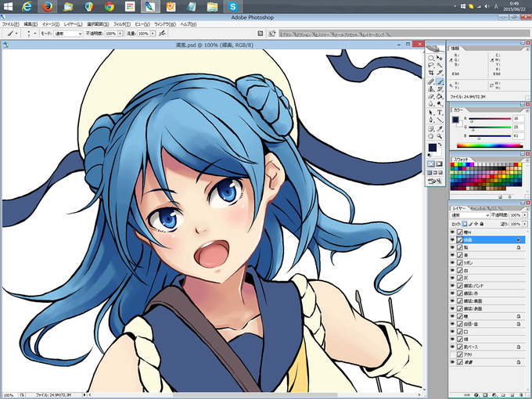532x399 pixels.
Task: Open the opacity slider arrow in options bar
Action: point(120,34)
